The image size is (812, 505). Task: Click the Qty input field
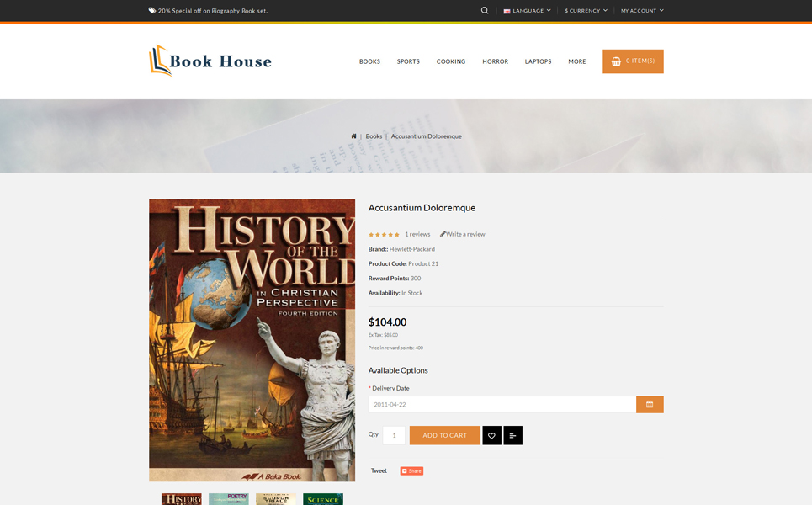(x=394, y=436)
